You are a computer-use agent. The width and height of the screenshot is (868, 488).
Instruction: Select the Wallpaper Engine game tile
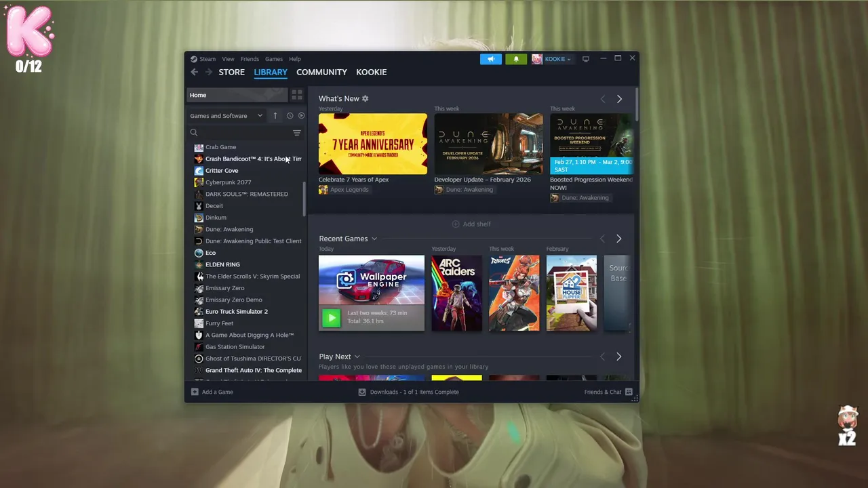coord(372,293)
